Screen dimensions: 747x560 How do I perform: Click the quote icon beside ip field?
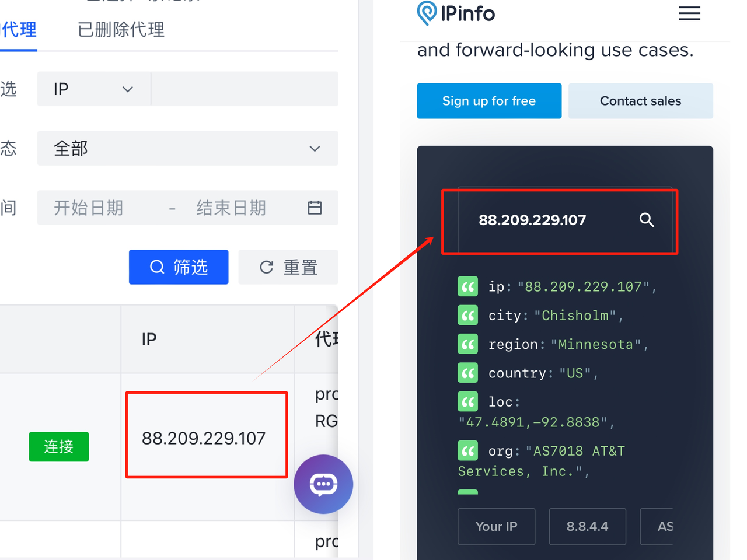click(x=467, y=286)
